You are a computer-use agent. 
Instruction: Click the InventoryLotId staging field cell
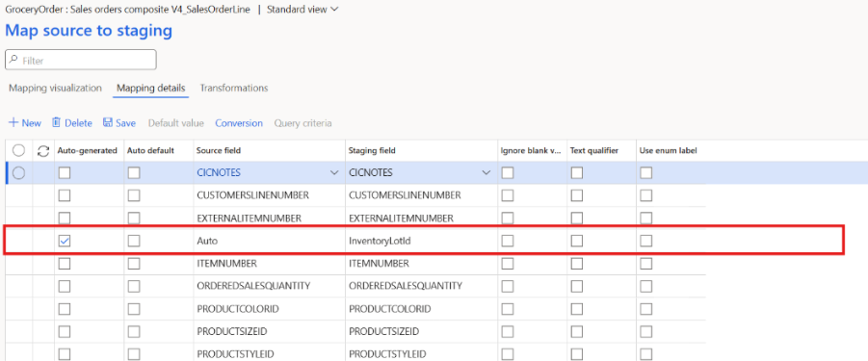(x=421, y=241)
